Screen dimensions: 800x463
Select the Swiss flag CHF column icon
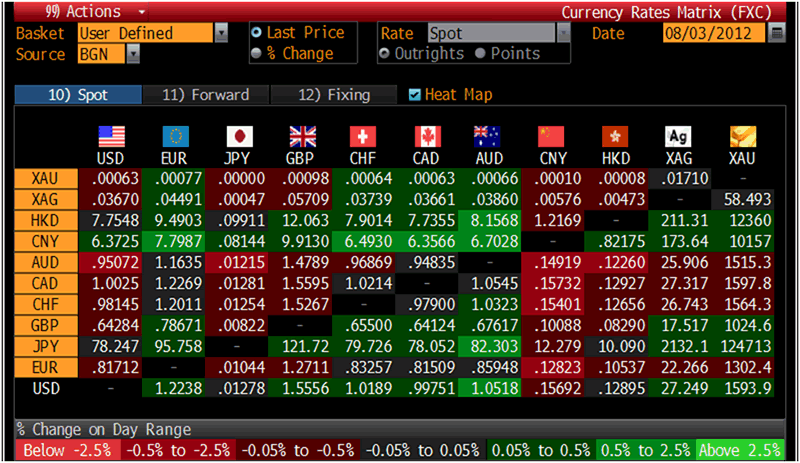[x=364, y=136]
